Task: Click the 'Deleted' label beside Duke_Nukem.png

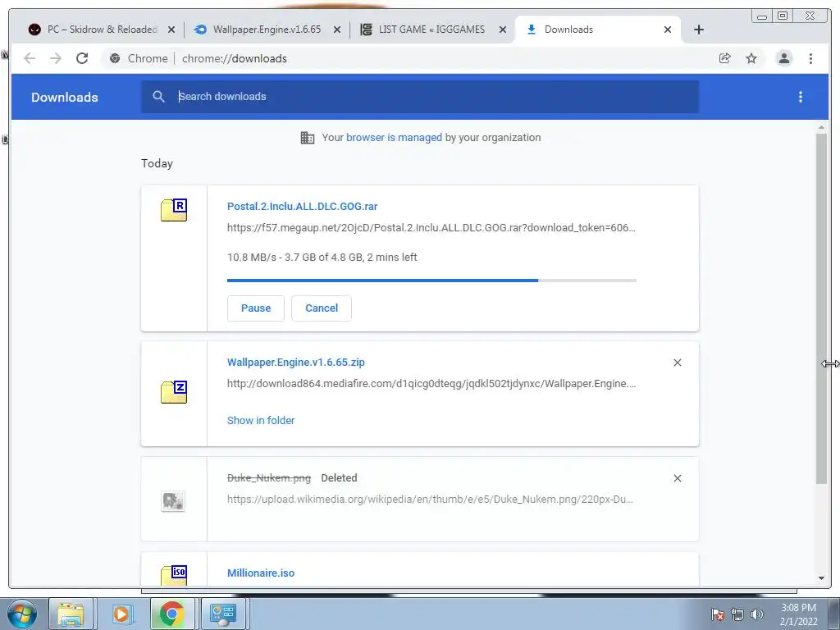Action: coord(339,478)
